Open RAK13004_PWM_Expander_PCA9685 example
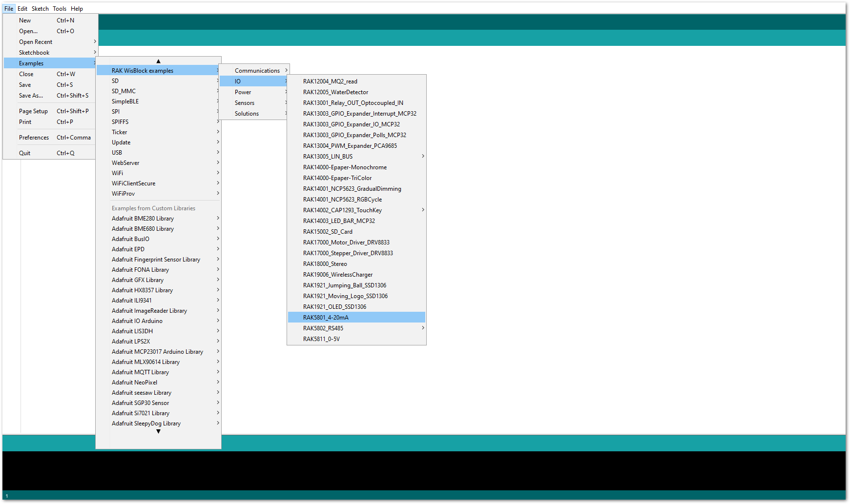Screen dimensions: 850x504 [x=356, y=146]
